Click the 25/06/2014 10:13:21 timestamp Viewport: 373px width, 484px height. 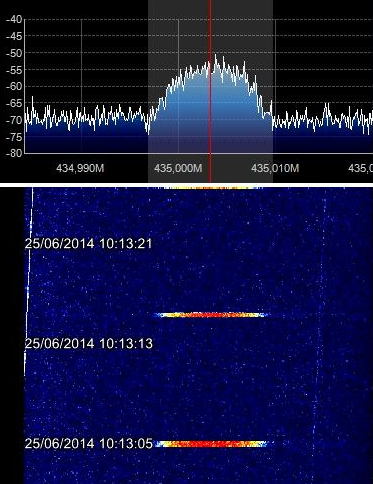click(88, 243)
